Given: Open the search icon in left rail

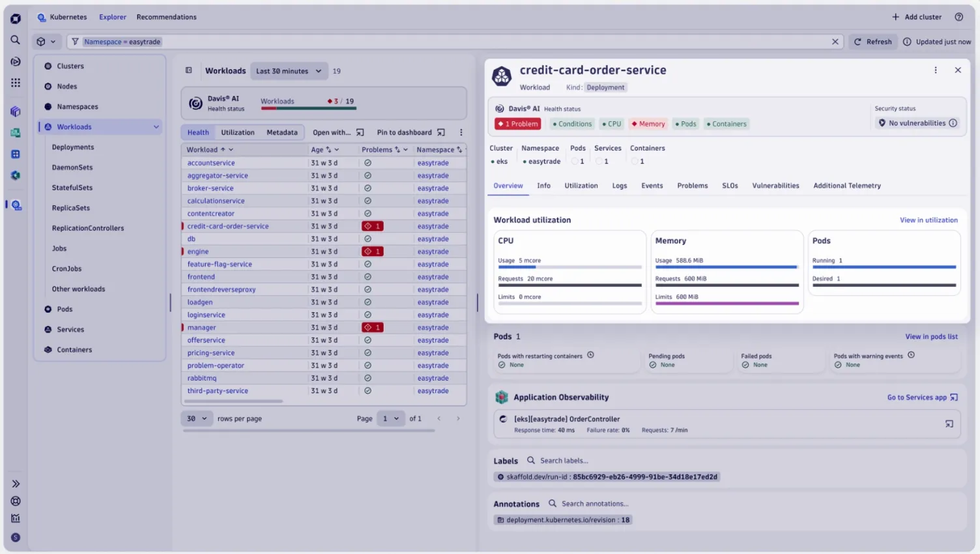Looking at the screenshot, I should pos(16,40).
